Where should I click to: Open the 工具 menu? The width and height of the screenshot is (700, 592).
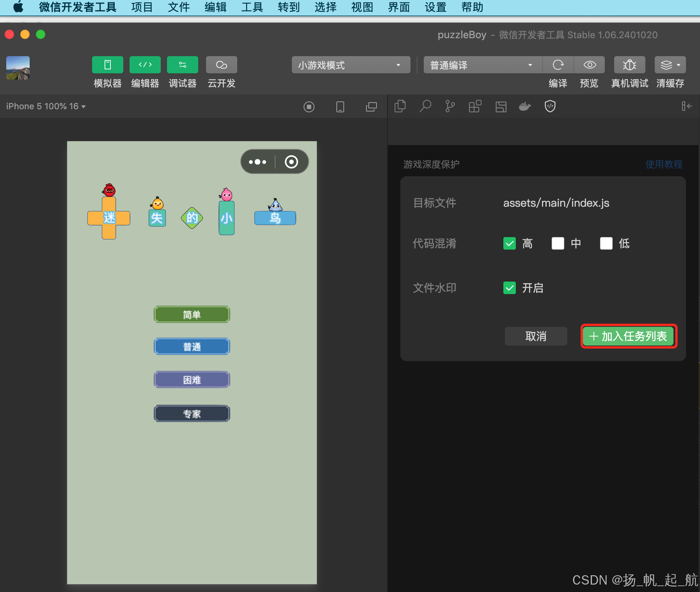(252, 7)
